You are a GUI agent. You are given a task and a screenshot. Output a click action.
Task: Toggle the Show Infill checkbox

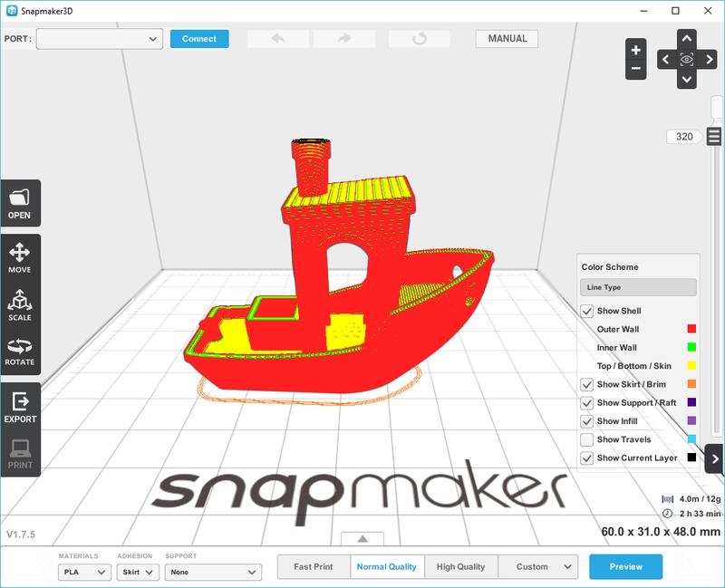[x=587, y=421]
